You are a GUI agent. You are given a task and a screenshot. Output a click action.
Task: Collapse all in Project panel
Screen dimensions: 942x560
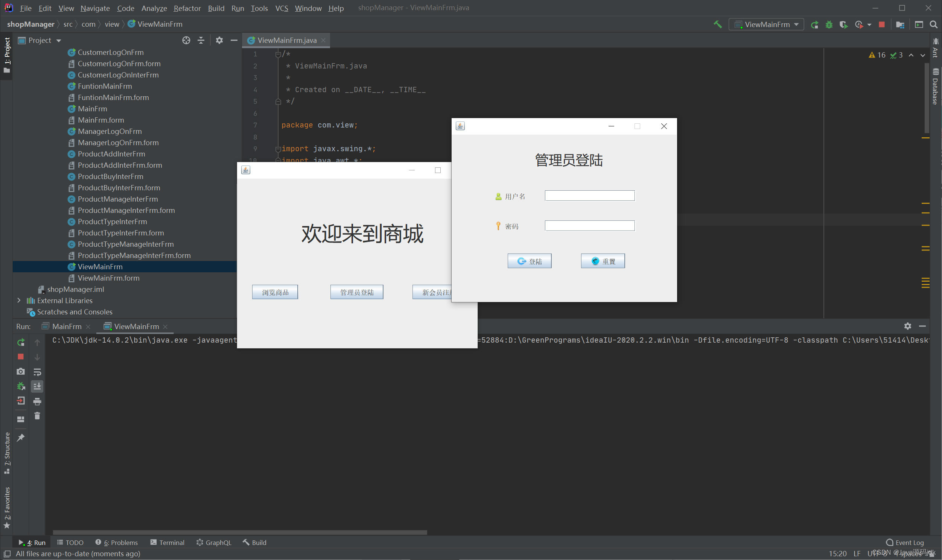pyautogui.click(x=201, y=40)
